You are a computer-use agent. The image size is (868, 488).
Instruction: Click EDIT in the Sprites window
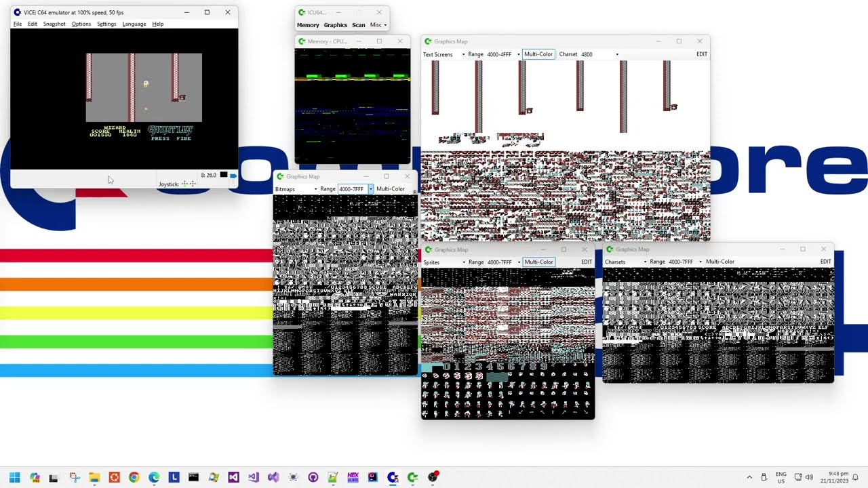tap(587, 262)
